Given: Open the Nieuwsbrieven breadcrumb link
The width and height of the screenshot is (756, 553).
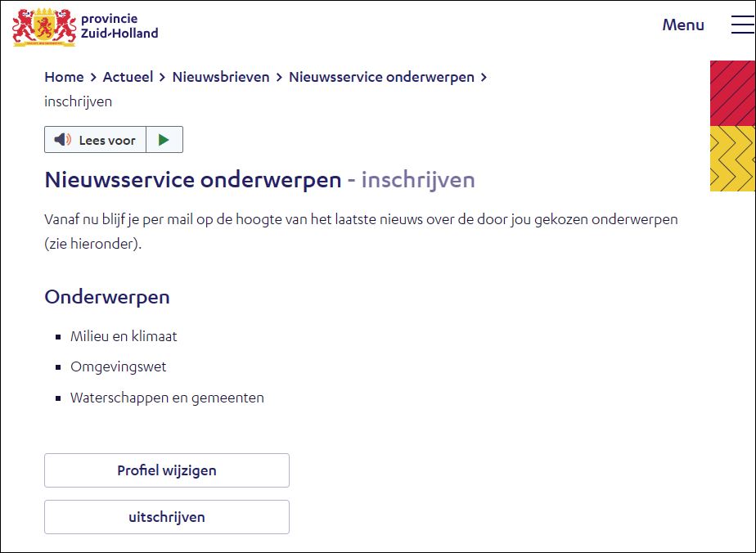Looking at the screenshot, I should tap(220, 77).
